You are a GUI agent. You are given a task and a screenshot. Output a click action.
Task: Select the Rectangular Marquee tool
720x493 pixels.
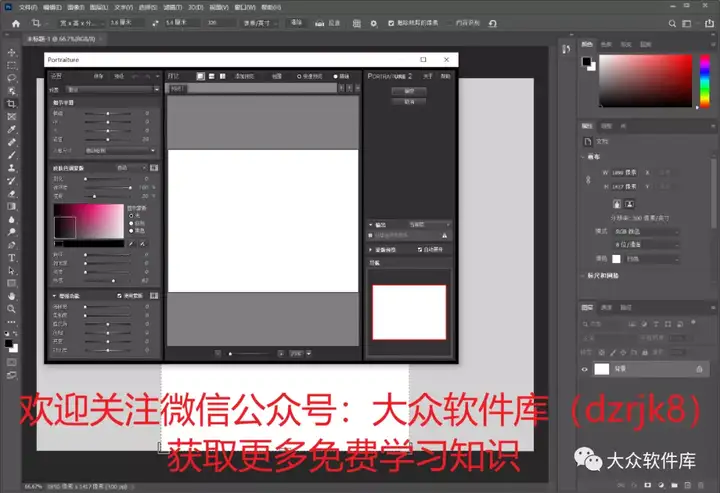[x=11, y=66]
